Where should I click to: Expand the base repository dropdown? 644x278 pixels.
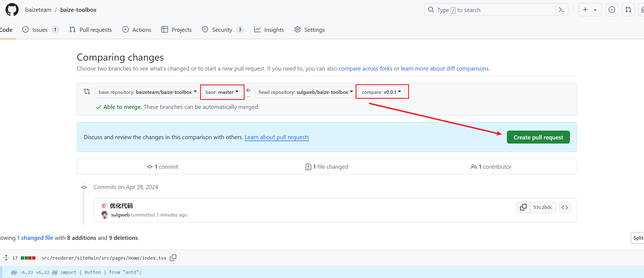tap(147, 92)
